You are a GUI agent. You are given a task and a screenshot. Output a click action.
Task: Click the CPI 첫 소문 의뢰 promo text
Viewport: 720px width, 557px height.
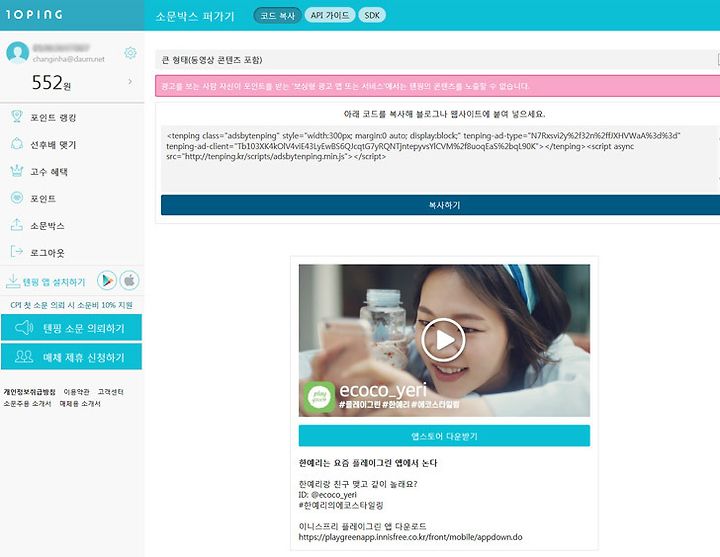[72, 305]
